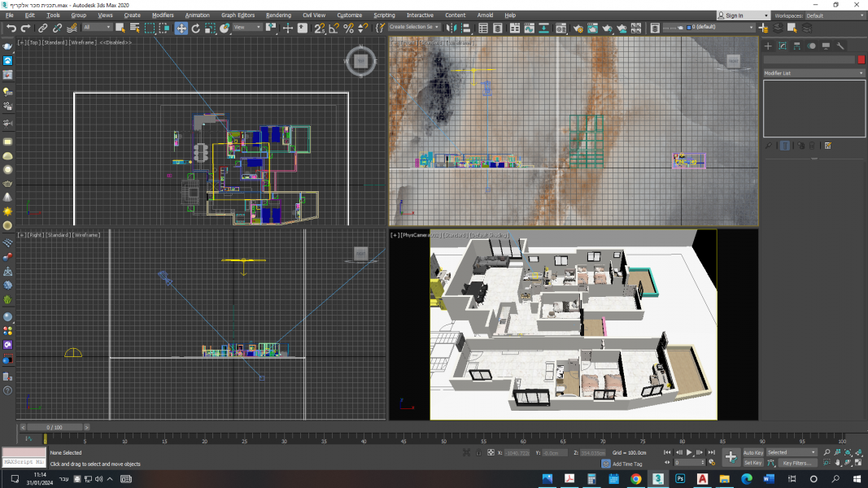Click the Auto Key button
The height and width of the screenshot is (488, 868).
752,452
